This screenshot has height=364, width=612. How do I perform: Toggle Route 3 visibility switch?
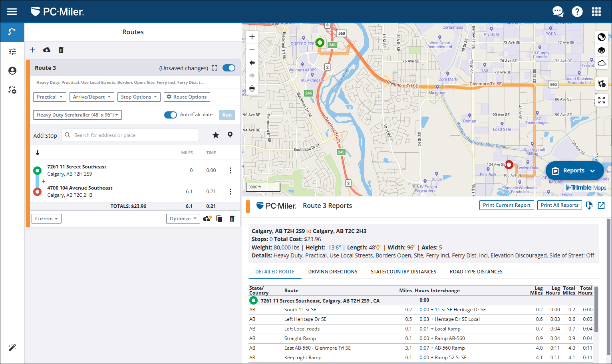(229, 68)
